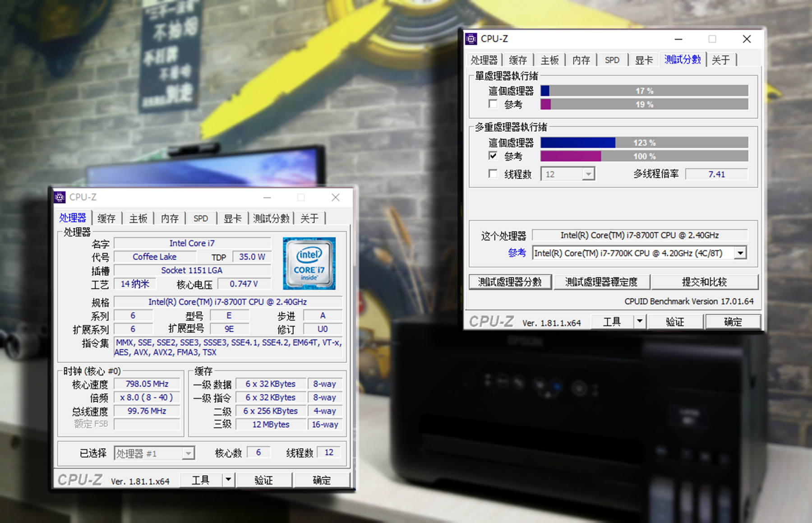The image size is (812, 523).
Task: Switch to 处理器 tab in benchmark window
Action: [484, 60]
